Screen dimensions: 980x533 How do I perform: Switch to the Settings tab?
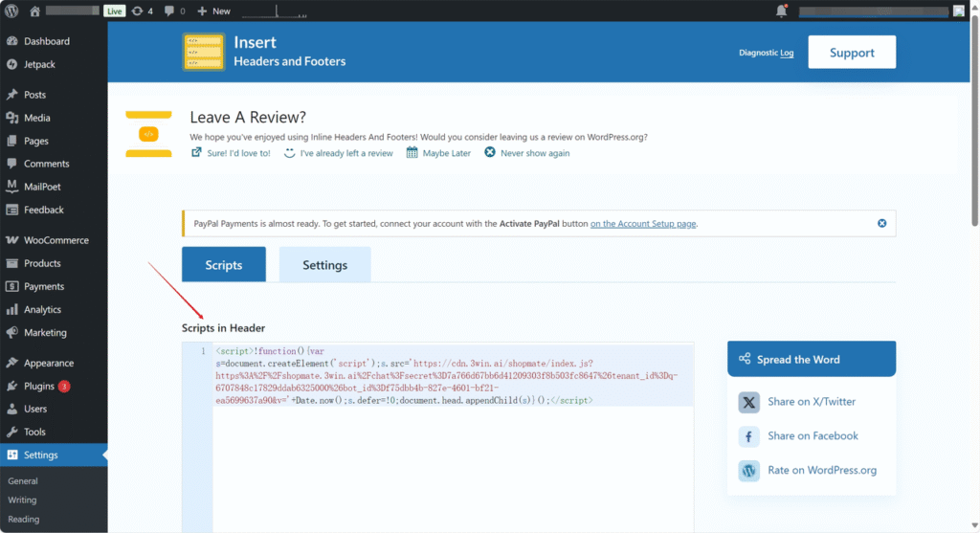pyautogui.click(x=325, y=265)
